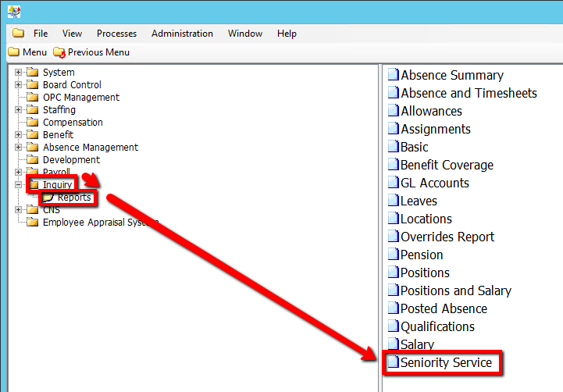Click the report icon next to Allowances

click(x=394, y=112)
